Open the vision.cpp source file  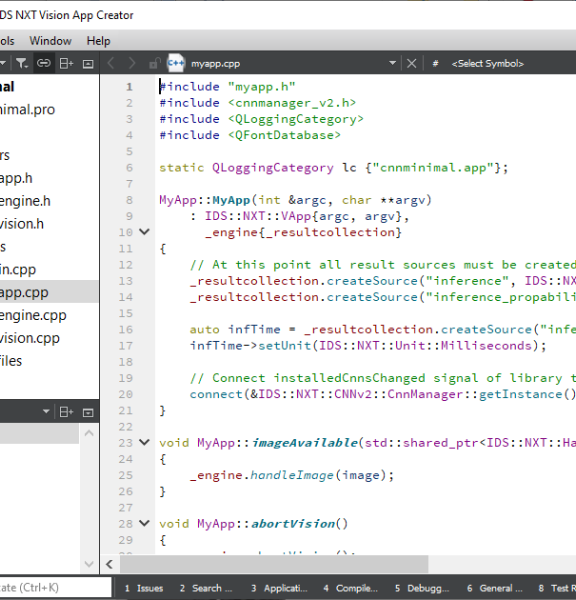(x=30, y=338)
